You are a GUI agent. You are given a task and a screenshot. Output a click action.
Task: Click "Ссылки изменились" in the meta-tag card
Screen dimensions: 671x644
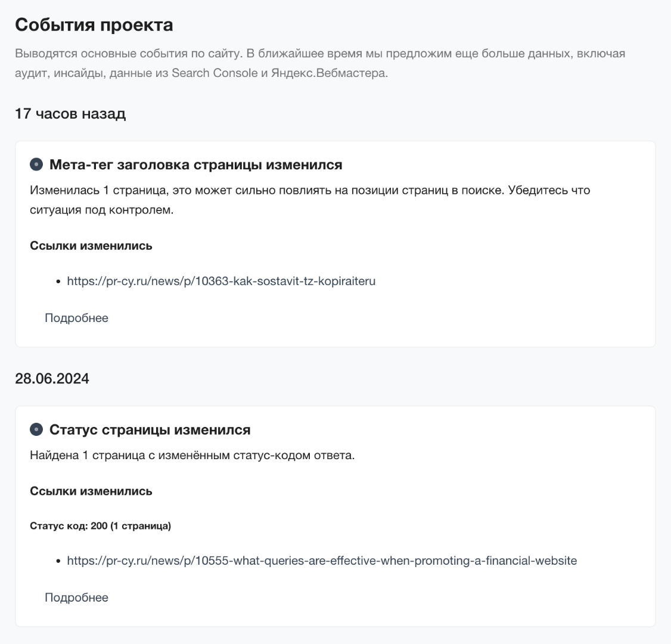(x=91, y=246)
